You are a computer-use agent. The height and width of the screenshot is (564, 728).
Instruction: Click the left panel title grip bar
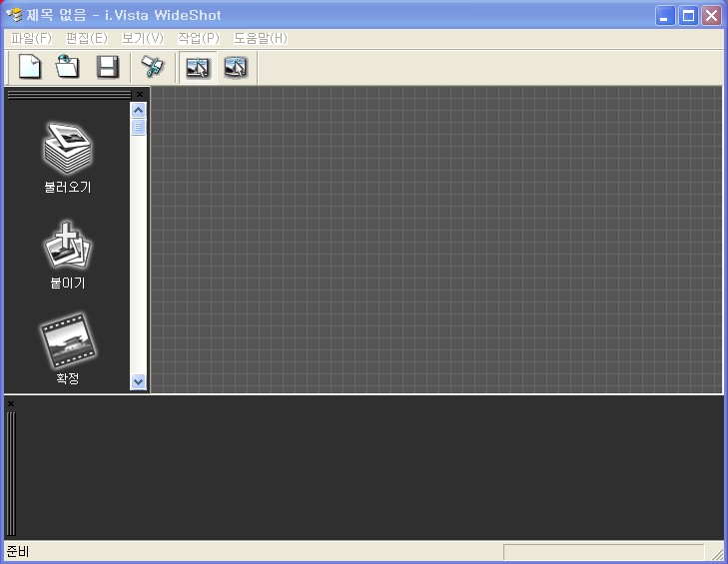(x=70, y=95)
